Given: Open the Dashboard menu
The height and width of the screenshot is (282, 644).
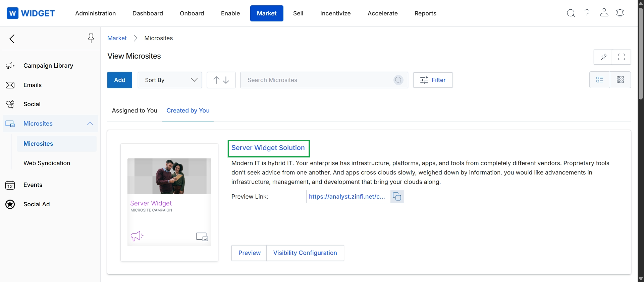Looking at the screenshot, I should 148,13.
